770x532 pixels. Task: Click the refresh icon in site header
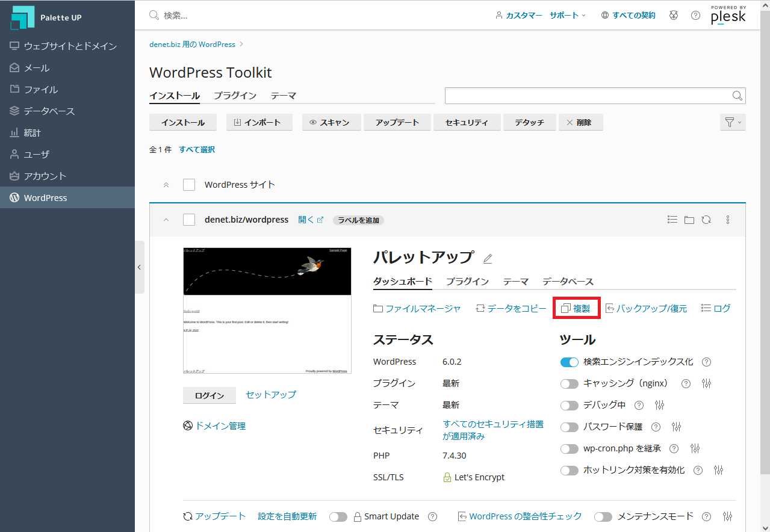tap(706, 220)
